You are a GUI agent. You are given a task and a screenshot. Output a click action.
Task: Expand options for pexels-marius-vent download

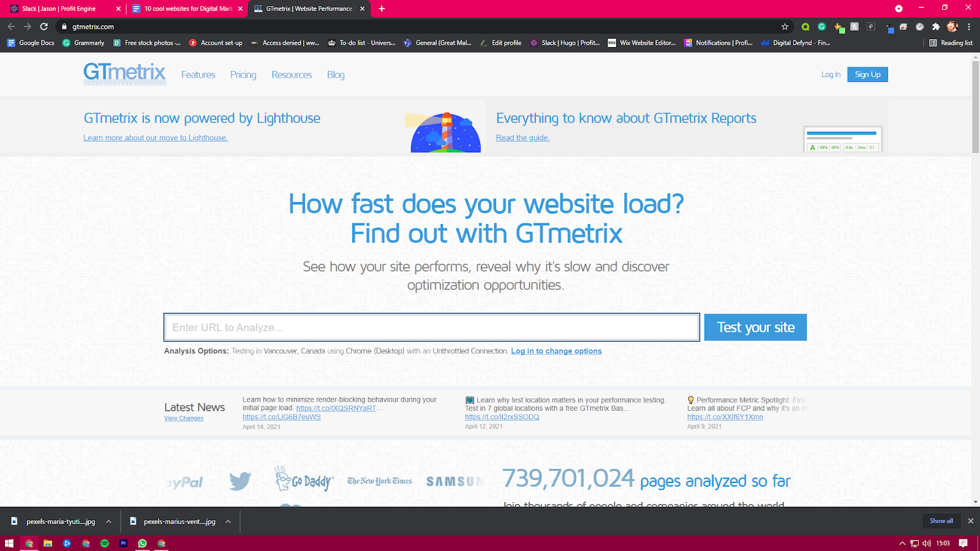point(228,522)
